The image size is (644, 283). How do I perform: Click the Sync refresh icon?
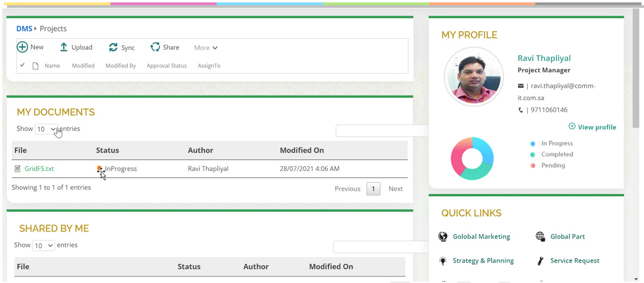point(113,47)
